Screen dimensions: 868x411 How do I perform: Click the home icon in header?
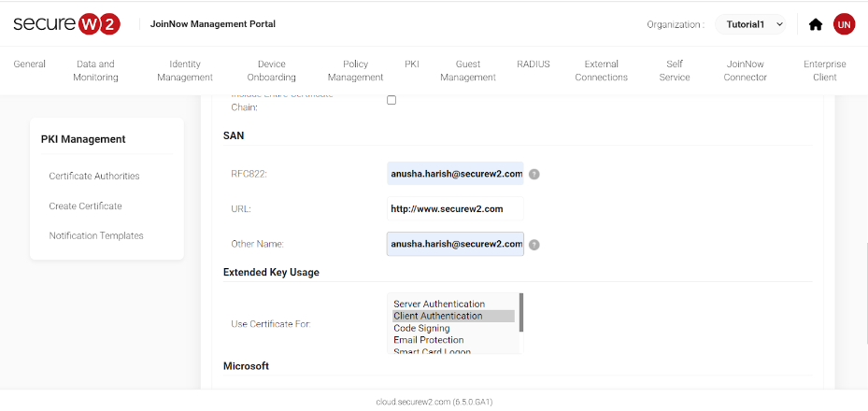coord(815,24)
